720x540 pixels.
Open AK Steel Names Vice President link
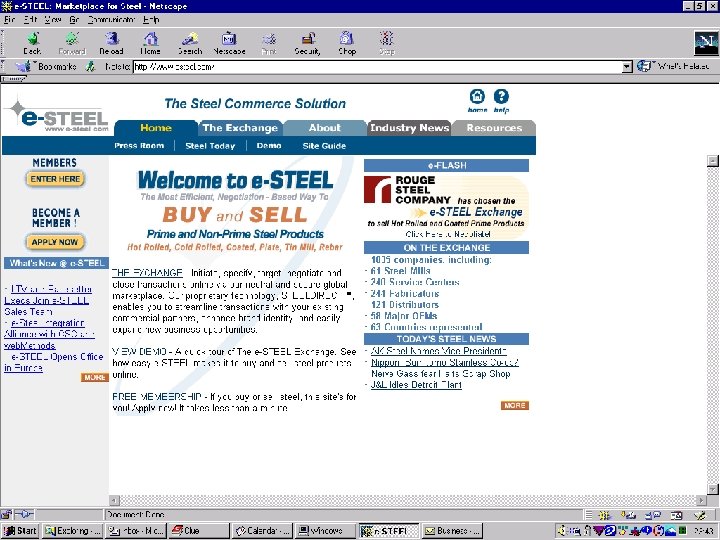[x=439, y=351]
